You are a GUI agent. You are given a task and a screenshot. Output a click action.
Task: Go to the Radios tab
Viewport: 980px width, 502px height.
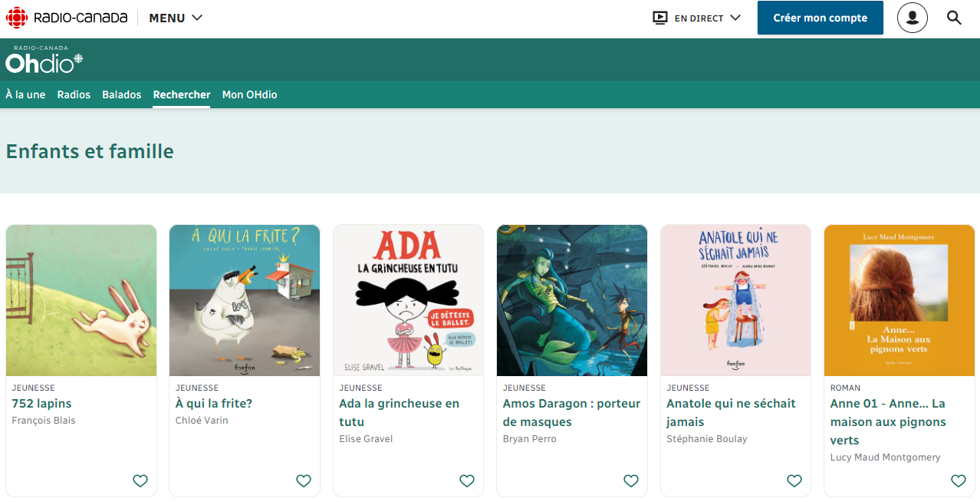pyautogui.click(x=74, y=94)
